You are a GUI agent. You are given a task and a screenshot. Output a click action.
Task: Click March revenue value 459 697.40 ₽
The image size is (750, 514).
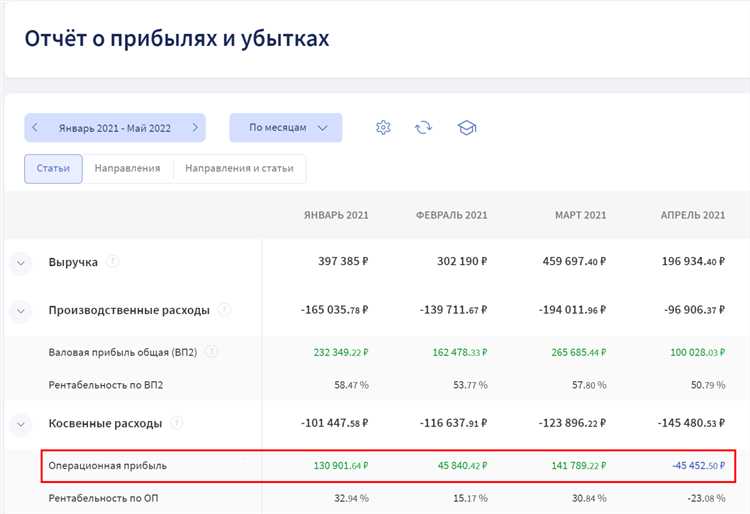[x=574, y=262]
